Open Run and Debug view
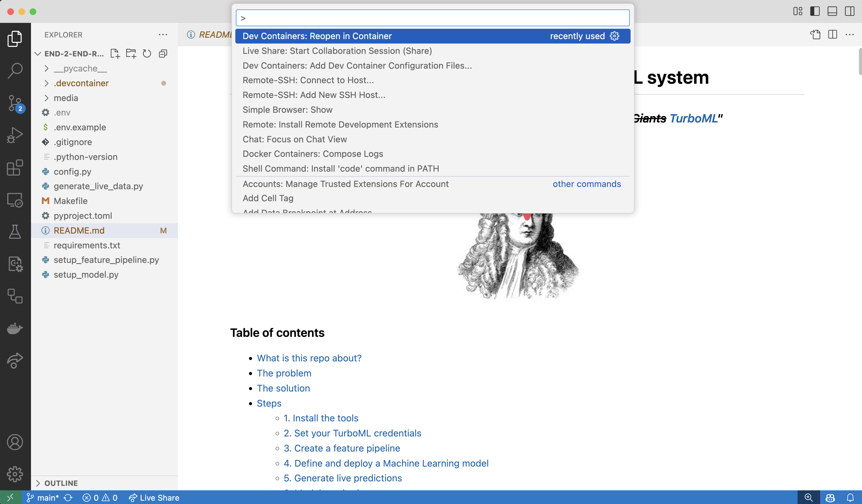862x504 pixels. click(x=15, y=135)
